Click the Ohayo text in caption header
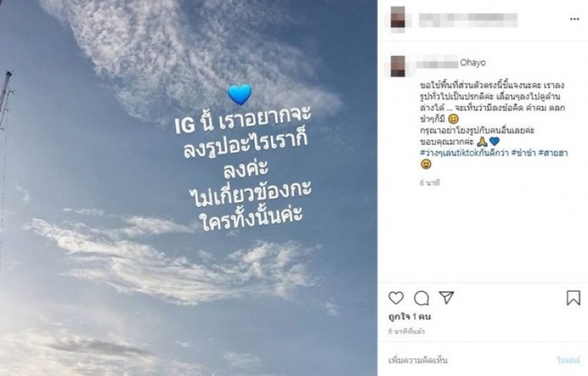The image size is (588, 376). pyautogui.click(x=473, y=63)
